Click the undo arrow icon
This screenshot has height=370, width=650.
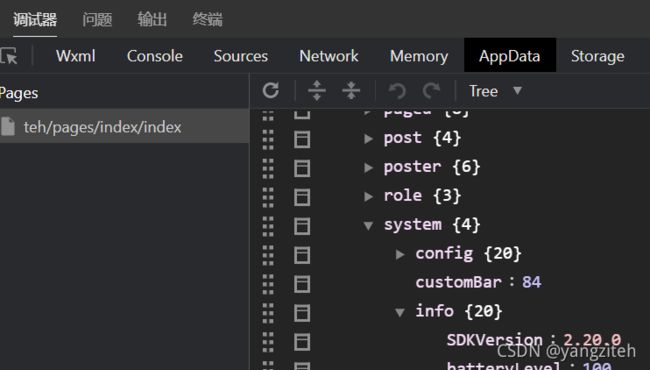pyautogui.click(x=397, y=91)
